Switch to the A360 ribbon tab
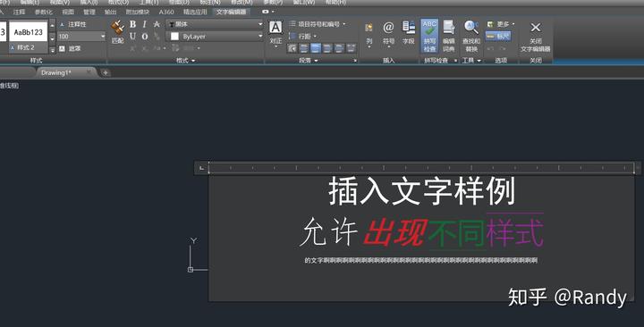644x327 pixels. point(166,12)
